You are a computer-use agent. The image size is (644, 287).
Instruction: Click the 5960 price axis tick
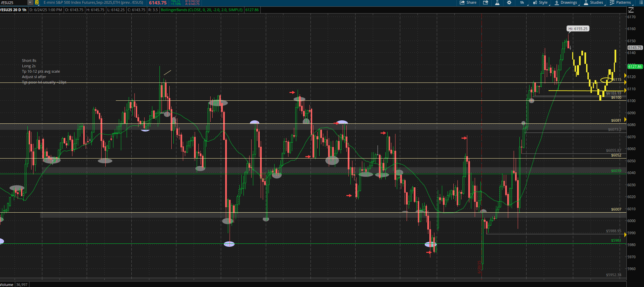(631, 269)
